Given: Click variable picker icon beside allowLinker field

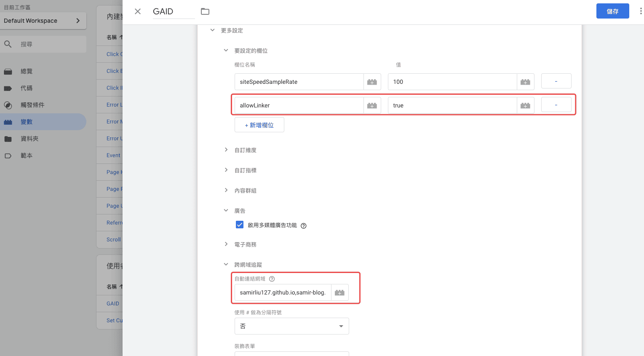Looking at the screenshot, I should (x=372, y=105).
